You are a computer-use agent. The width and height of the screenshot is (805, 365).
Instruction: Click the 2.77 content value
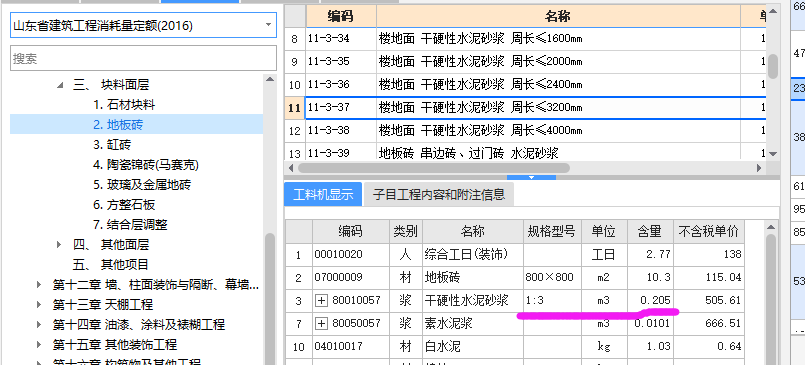coord(650,254)
